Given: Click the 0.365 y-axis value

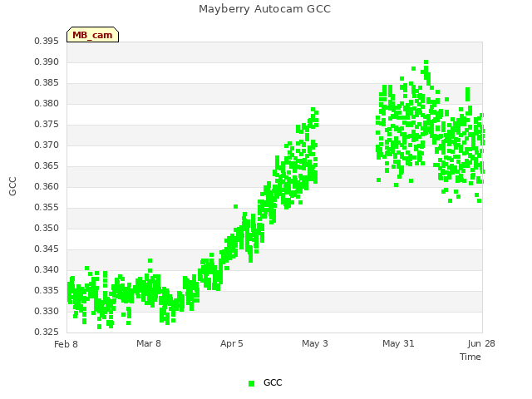Looking at the screenshot, I should click(47, 166).
